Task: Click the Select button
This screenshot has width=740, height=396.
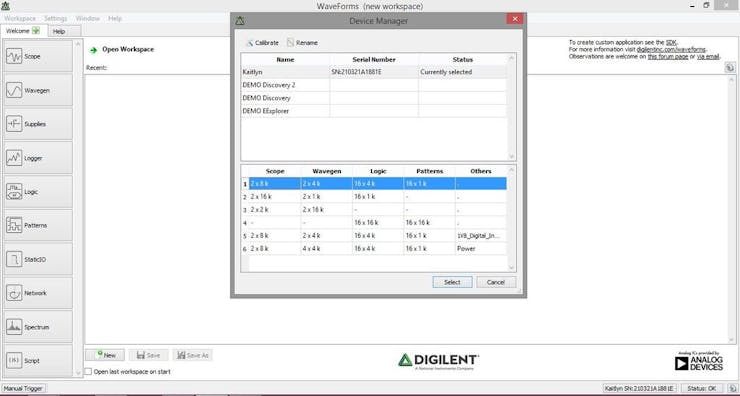Action: coord(452,282)
